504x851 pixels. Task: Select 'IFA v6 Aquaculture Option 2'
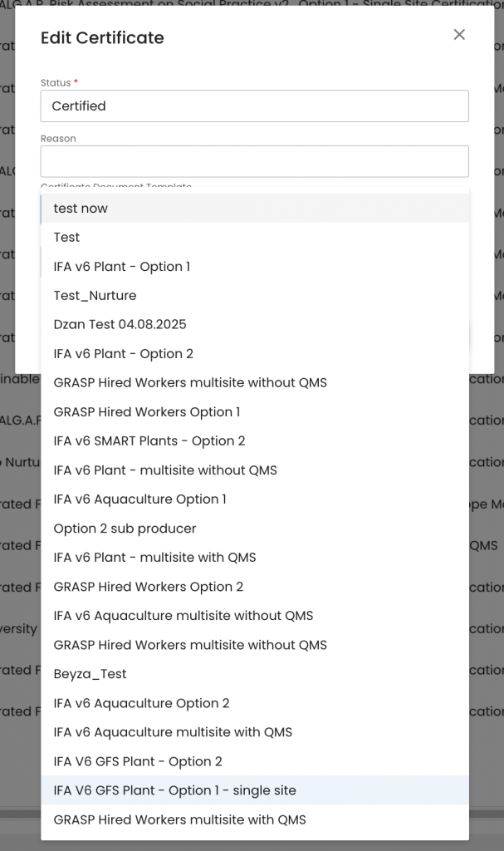click(141, 703)
